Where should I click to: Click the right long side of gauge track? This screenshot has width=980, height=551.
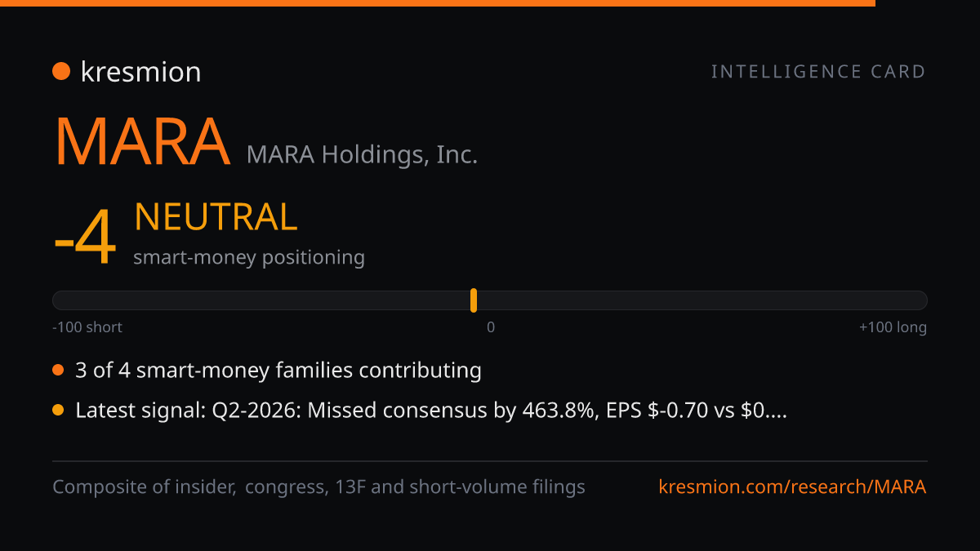pos(702,300)
